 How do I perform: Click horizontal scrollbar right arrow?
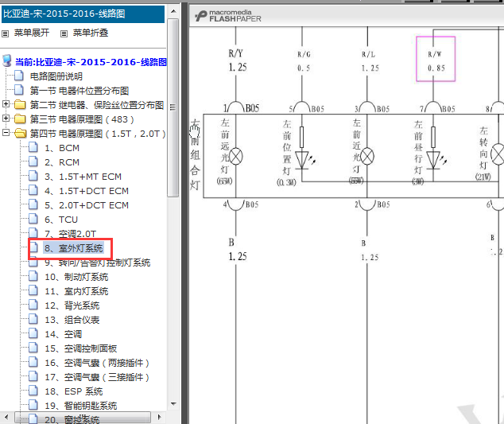pos(159,418)
